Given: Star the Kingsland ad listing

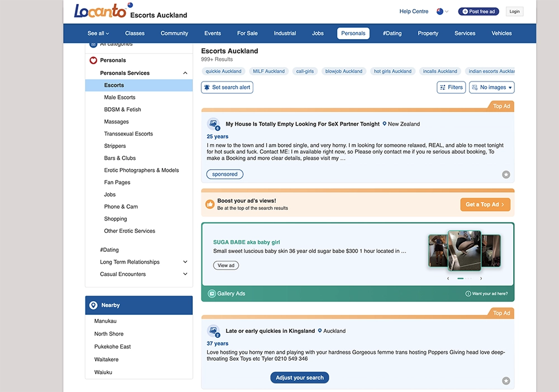Looking at the screenshot, I should pos(506,381).
